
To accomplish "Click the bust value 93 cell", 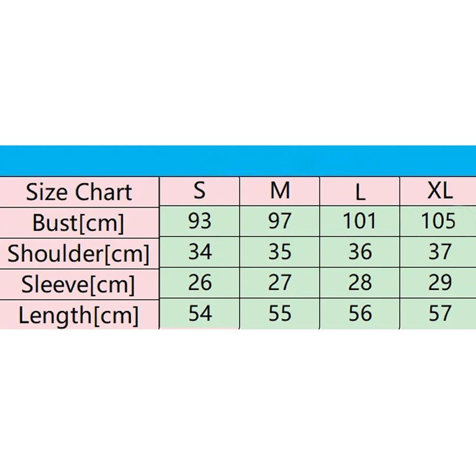I will (x=199, y=221).
